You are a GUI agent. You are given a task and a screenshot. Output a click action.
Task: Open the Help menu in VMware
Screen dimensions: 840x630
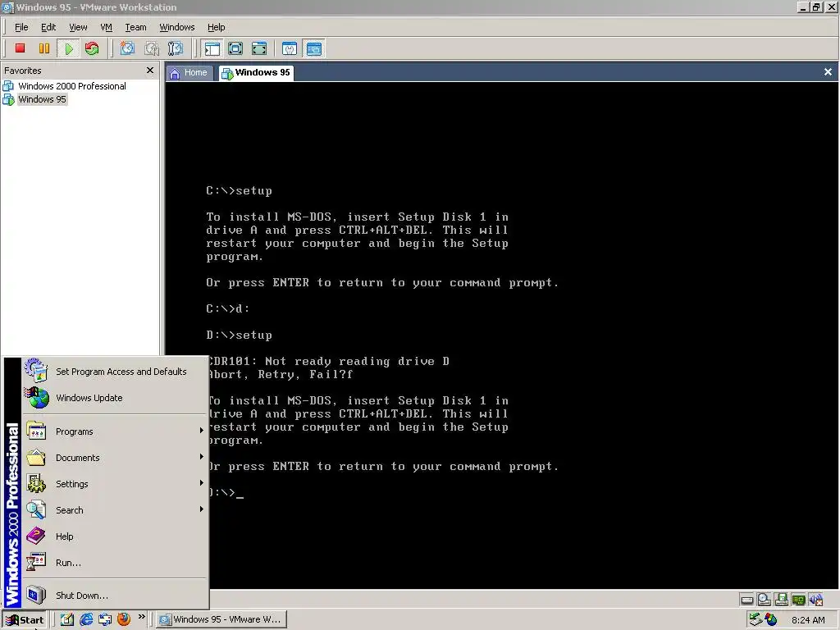click(217, 27)
